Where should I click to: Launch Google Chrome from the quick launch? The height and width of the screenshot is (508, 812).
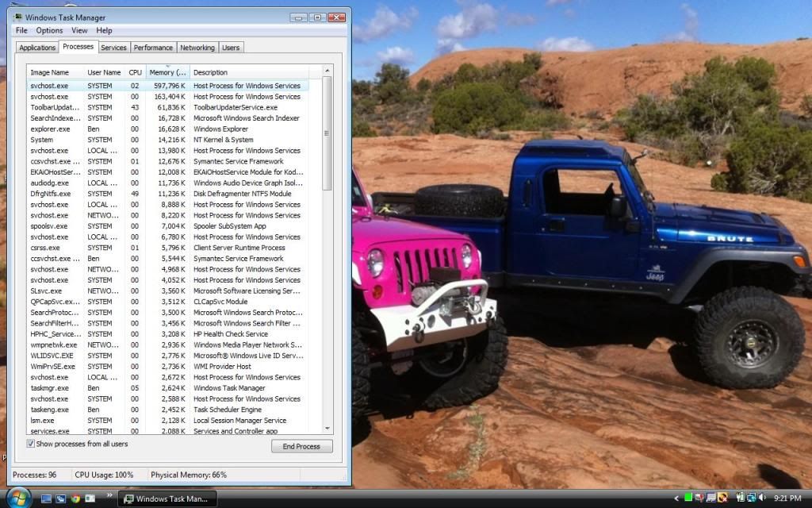point(75,498)
